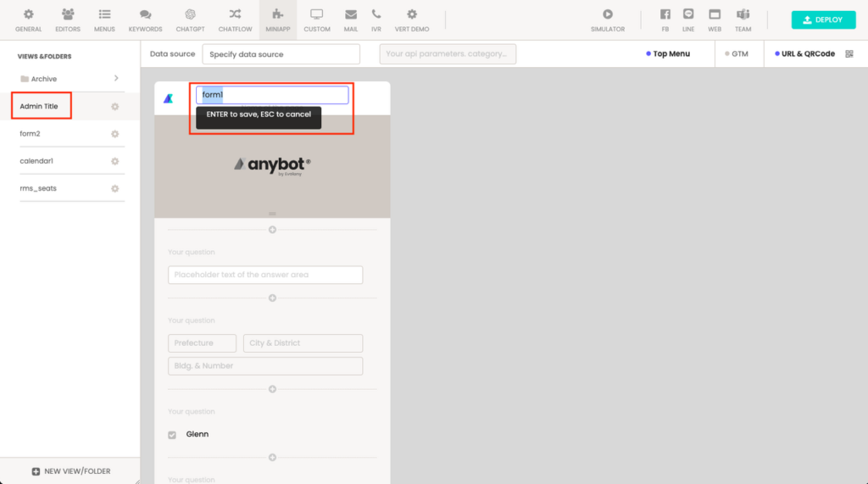The width and height of the screenshot is (868, 484).
Task: Open gear settings for calendar1
Action: [x=115, y=161]
